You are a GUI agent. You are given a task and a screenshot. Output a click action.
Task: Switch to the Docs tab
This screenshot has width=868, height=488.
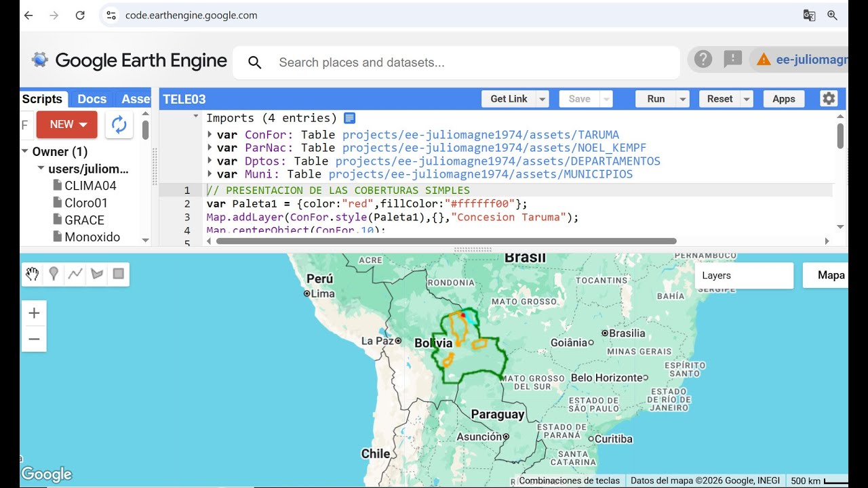pos(92,99)
